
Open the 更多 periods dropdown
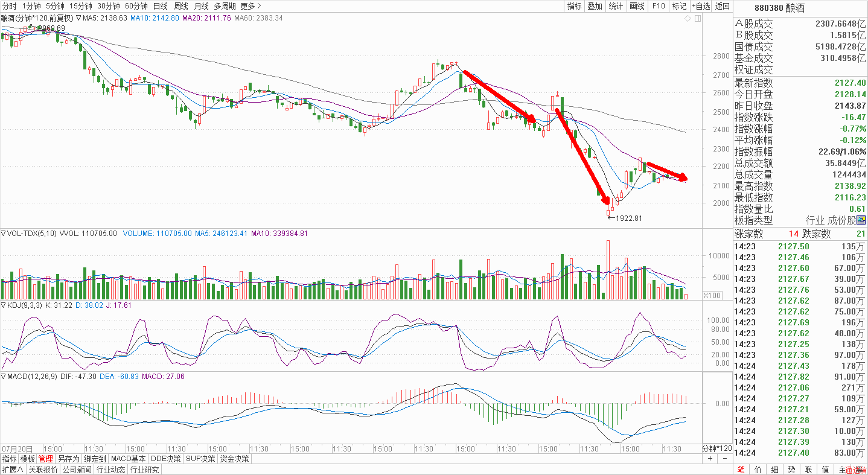tap(250, 6)
